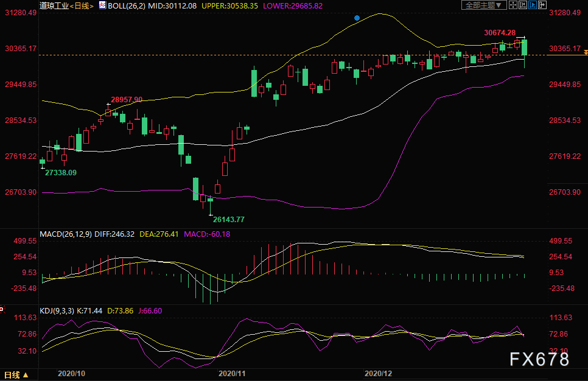Click the red marker icon beside KDJ panel

click(2, 309)
